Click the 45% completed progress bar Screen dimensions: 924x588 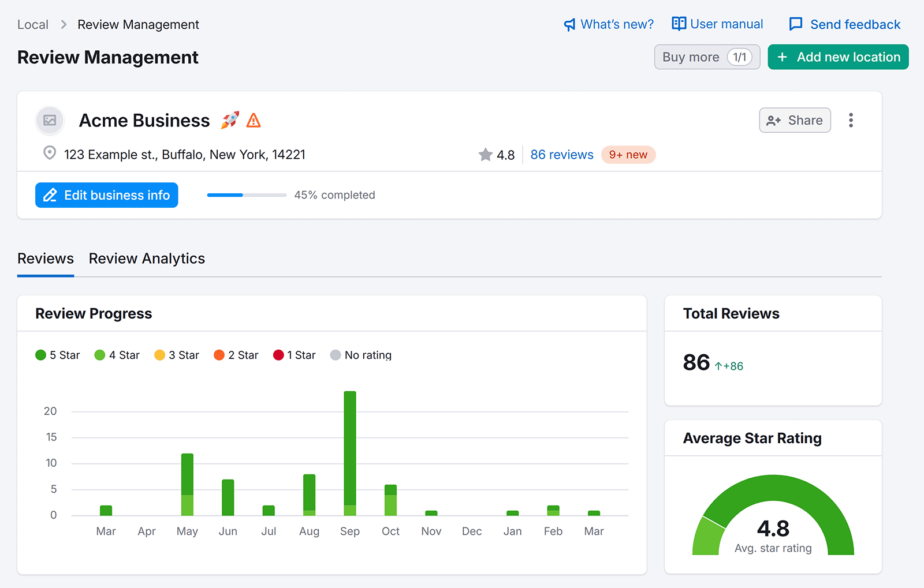click(246, 195)
